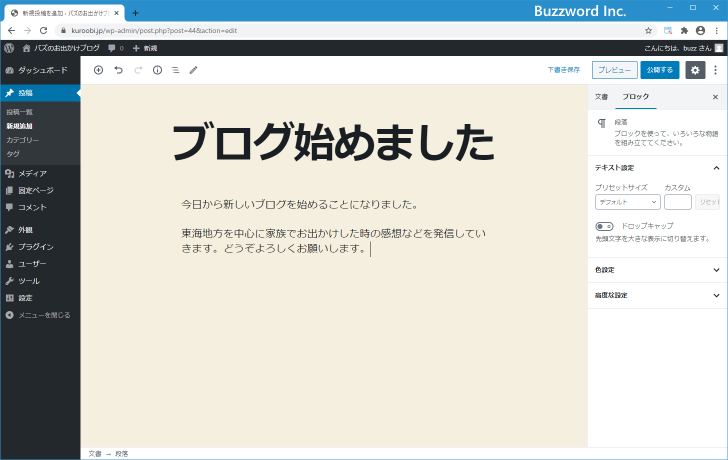728x460 pixels.
Task: Click the 新規 plus item in admin bar
Action: coord(145,48)
